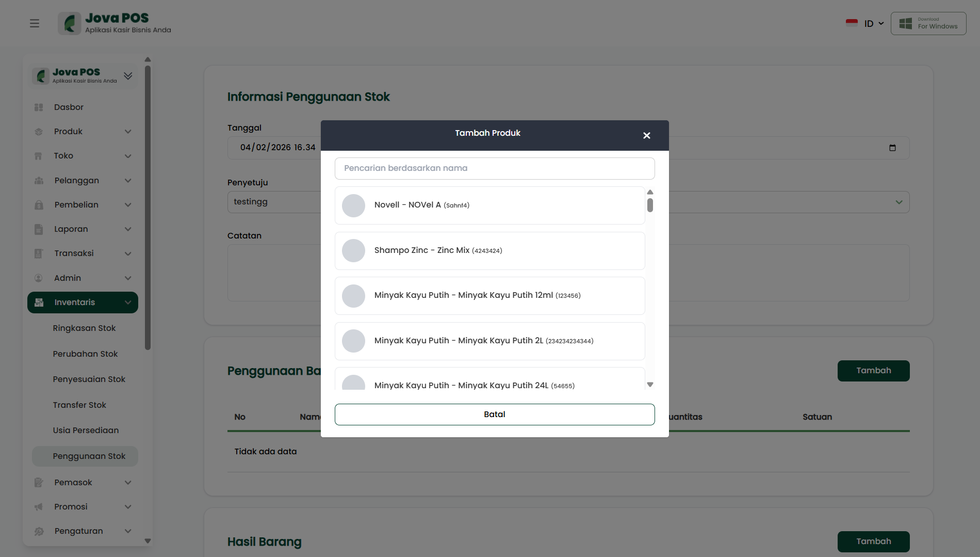Click the Dasbor sidebar icon
This screenshot has height=557, width=980.
pyautogui.click(x=39, y=107)
